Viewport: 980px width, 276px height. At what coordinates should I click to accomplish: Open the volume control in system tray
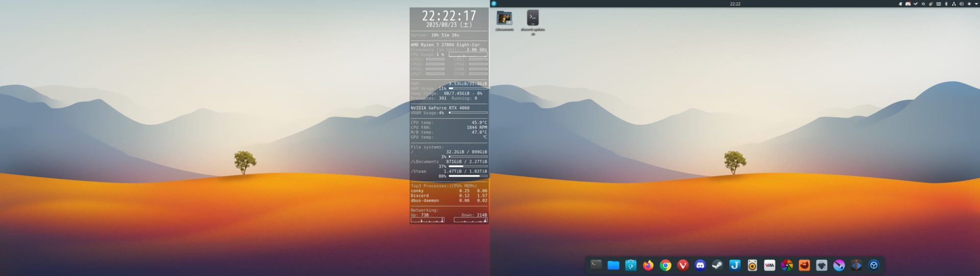[961, 4]
